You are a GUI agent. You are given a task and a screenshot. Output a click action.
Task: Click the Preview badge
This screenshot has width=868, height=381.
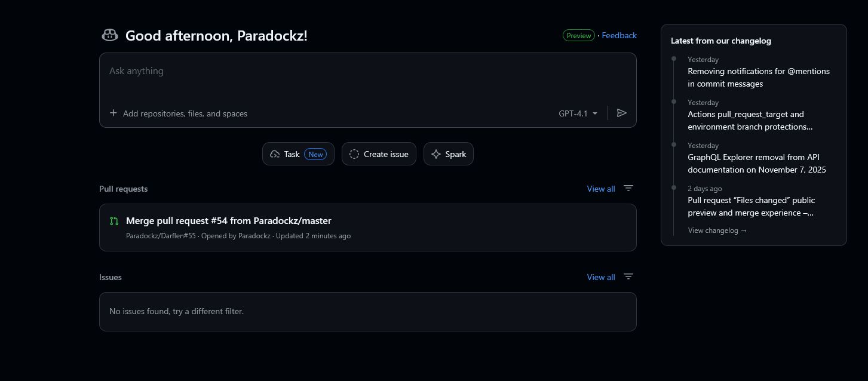[579, 35]
